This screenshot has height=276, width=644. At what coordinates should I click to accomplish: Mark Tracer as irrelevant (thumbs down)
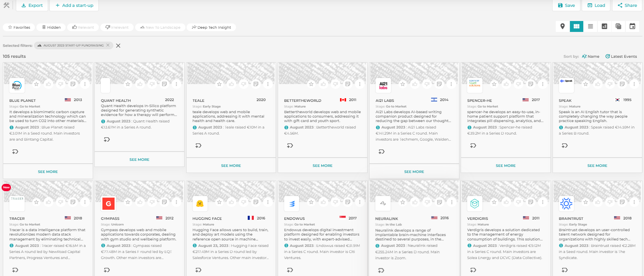61,202
